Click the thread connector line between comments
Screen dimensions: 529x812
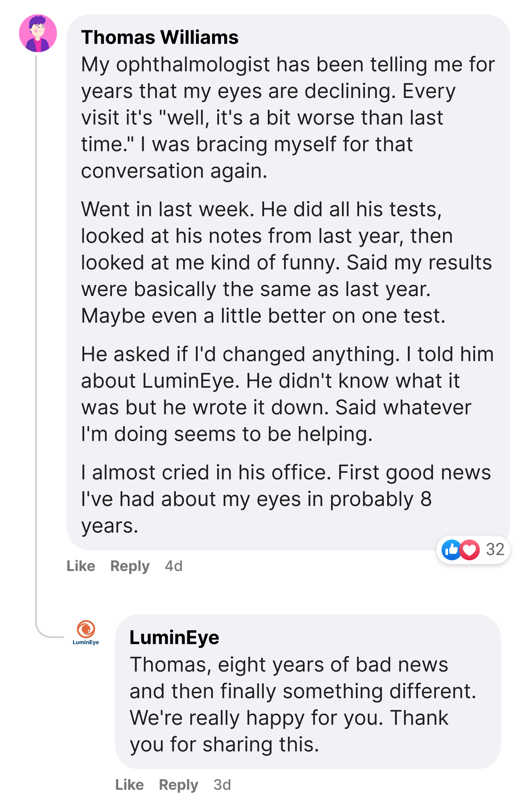36,333
